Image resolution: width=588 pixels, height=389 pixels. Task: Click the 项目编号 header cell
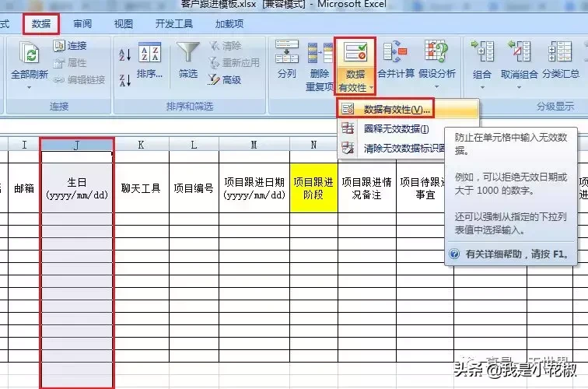[x=194, y=188]
